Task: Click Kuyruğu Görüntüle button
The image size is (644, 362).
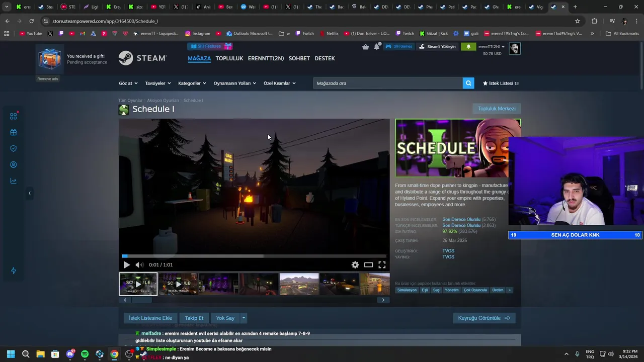Action: click(x=484, y=318)
